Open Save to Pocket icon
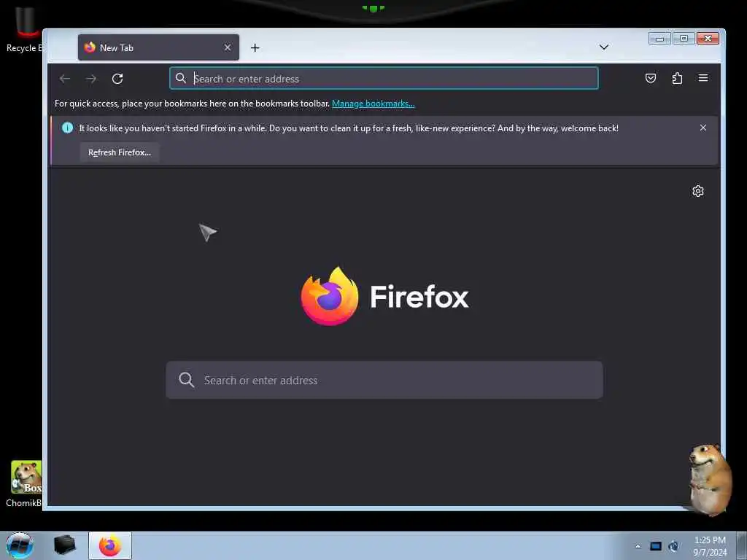The height and width of the screenshot is (560, 747). click(650, 78)
